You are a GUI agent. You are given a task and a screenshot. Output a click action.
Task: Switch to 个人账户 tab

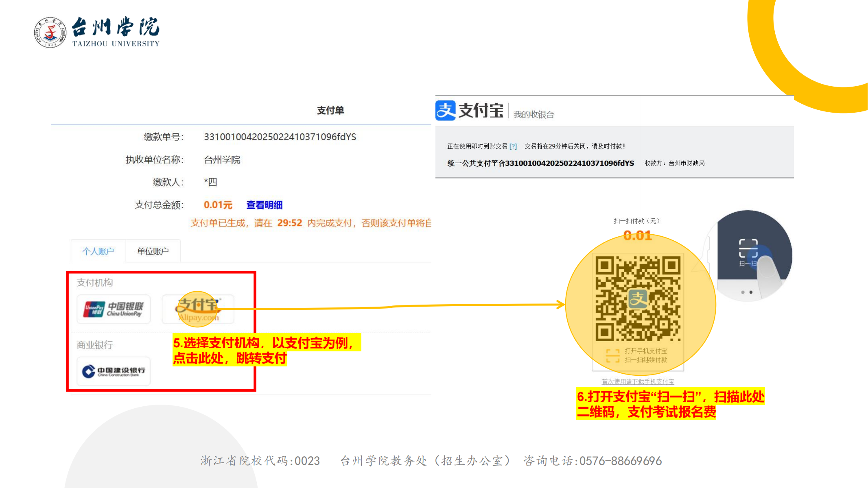[98, 251]
